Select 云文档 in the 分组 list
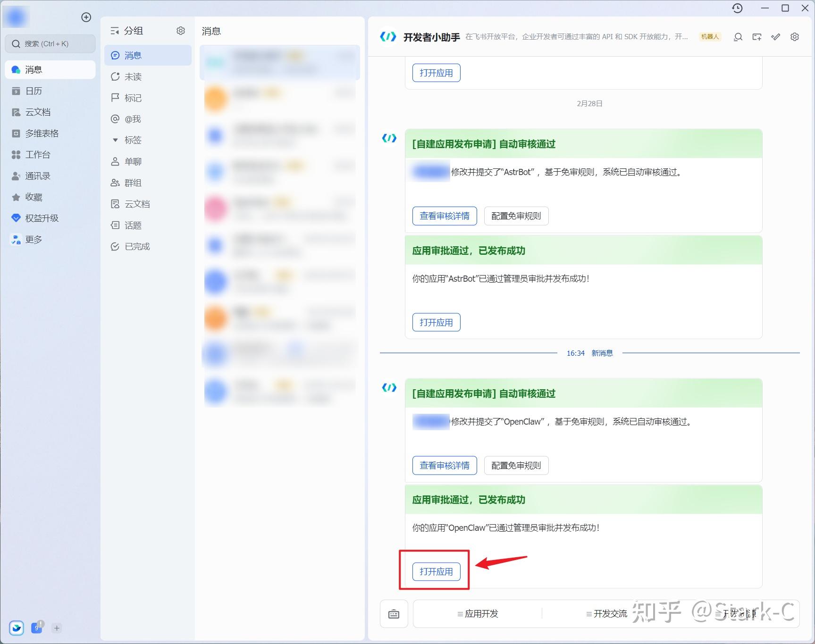 point(148,204)
